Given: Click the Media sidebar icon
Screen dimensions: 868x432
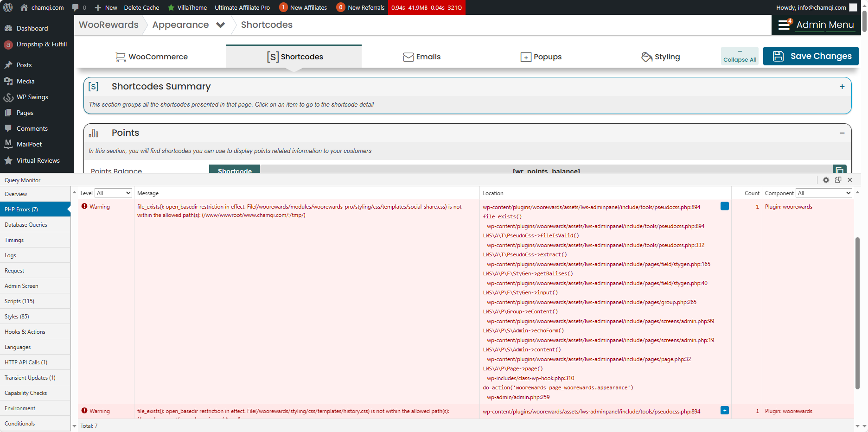Looking at the screenshot, I should click(8, 81).
